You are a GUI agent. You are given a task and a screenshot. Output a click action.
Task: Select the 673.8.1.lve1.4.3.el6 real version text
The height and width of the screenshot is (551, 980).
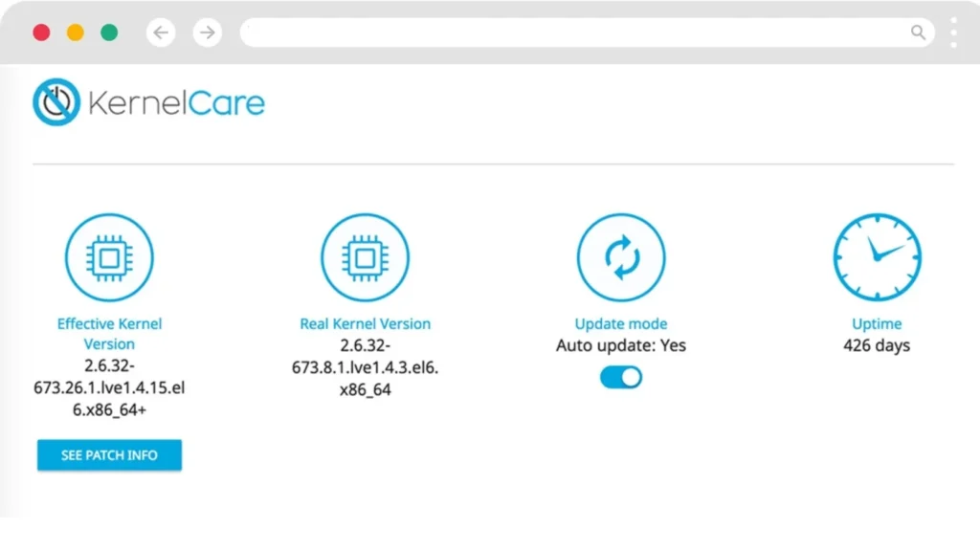click(x=365, y=367)
